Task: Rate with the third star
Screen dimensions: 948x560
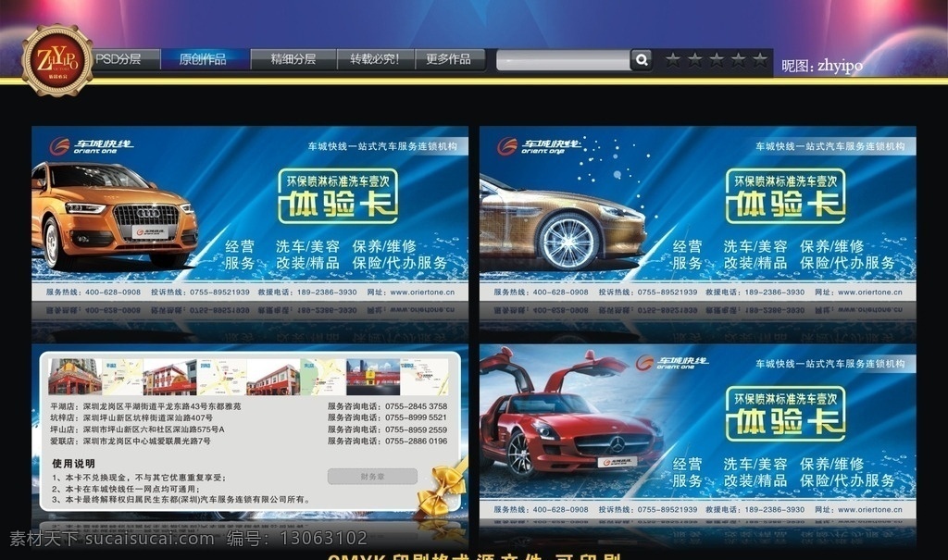Action: coord(717,59)
